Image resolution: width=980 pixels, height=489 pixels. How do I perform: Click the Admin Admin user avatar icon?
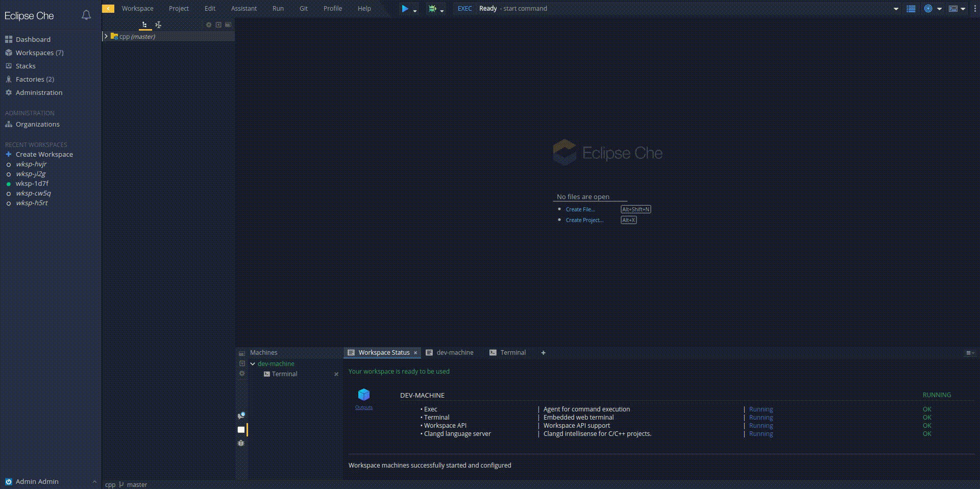tap(8, 481)
